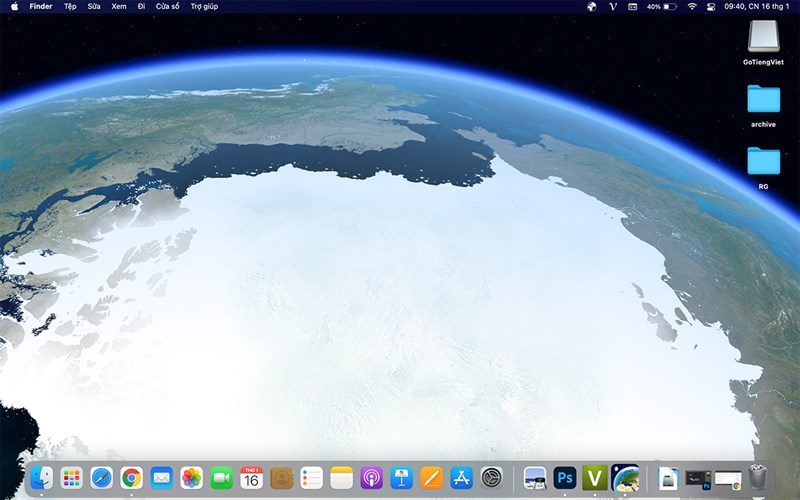
Task: Open the Trash in the Dock
Action: [x=758, y=478]
